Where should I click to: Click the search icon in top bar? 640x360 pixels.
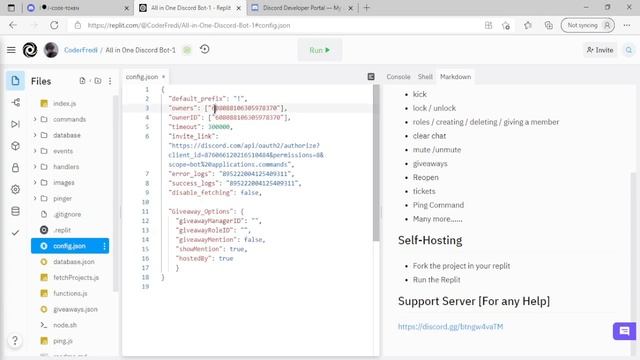tap(629, 50)
